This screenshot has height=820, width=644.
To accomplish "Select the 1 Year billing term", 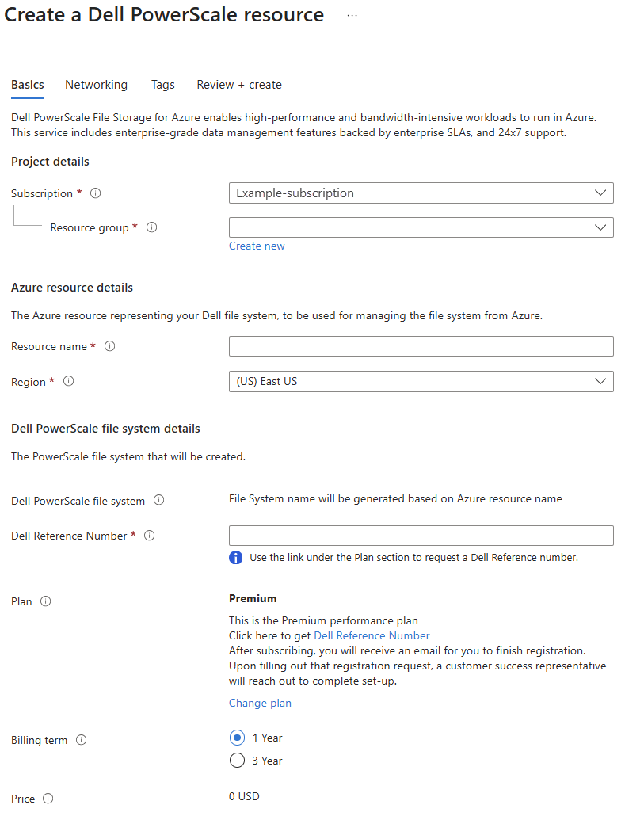I will click(237, 738).
